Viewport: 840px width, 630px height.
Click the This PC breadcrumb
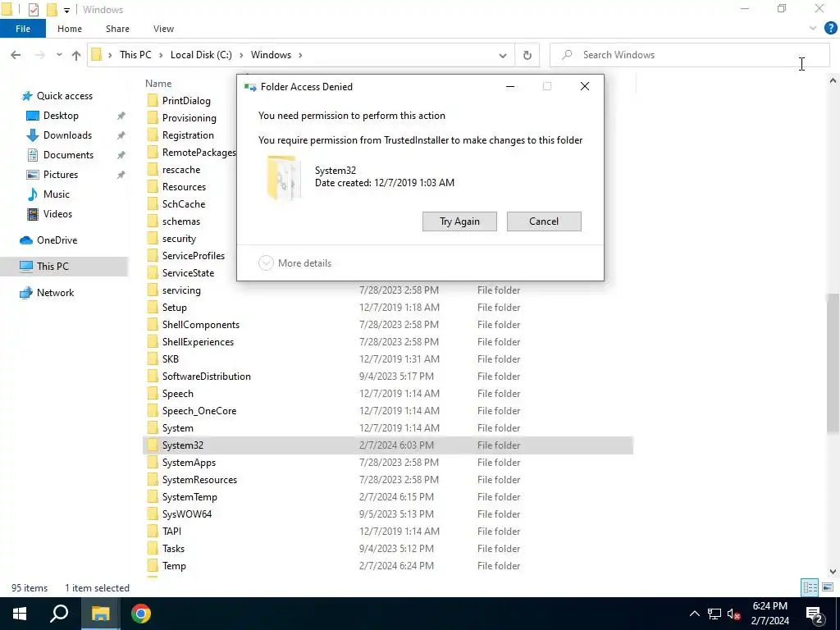click(x=135, y=55)
